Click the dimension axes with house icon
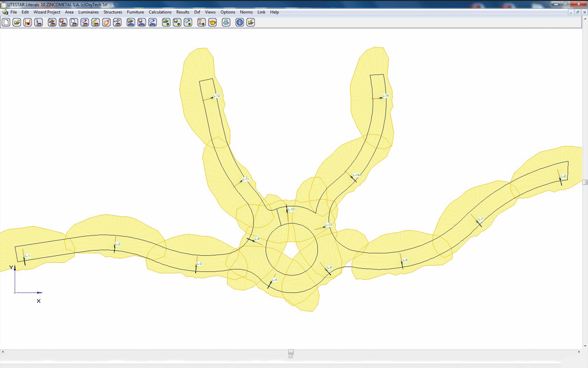The width and height of the screenshot is (588, 368). point(117,22)
